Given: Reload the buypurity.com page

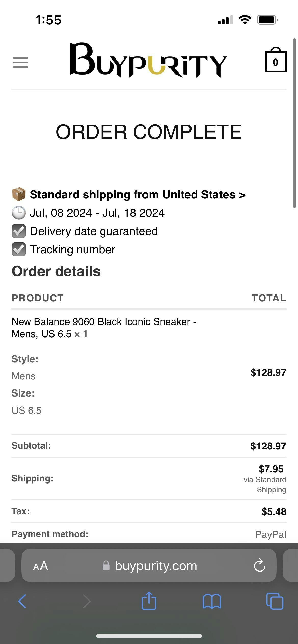Looking at the screenshot, I should pyautogui.click(x=260, y=565).
